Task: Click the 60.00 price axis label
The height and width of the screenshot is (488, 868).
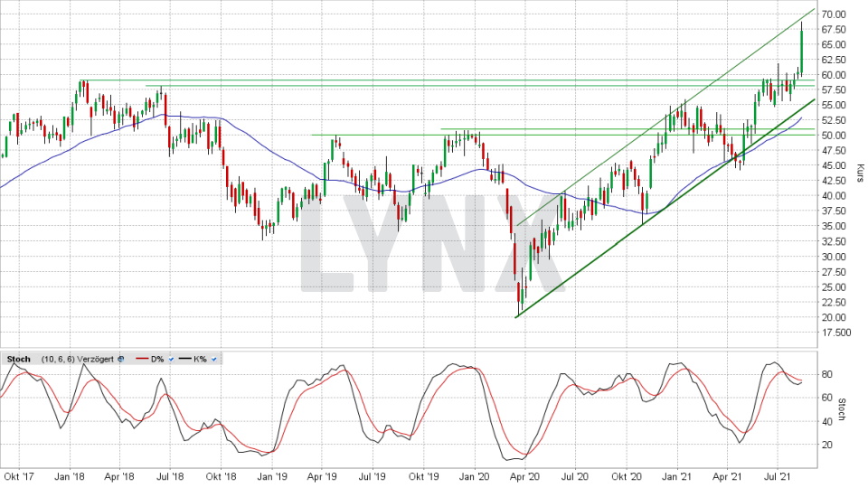Action: (833, 75)
